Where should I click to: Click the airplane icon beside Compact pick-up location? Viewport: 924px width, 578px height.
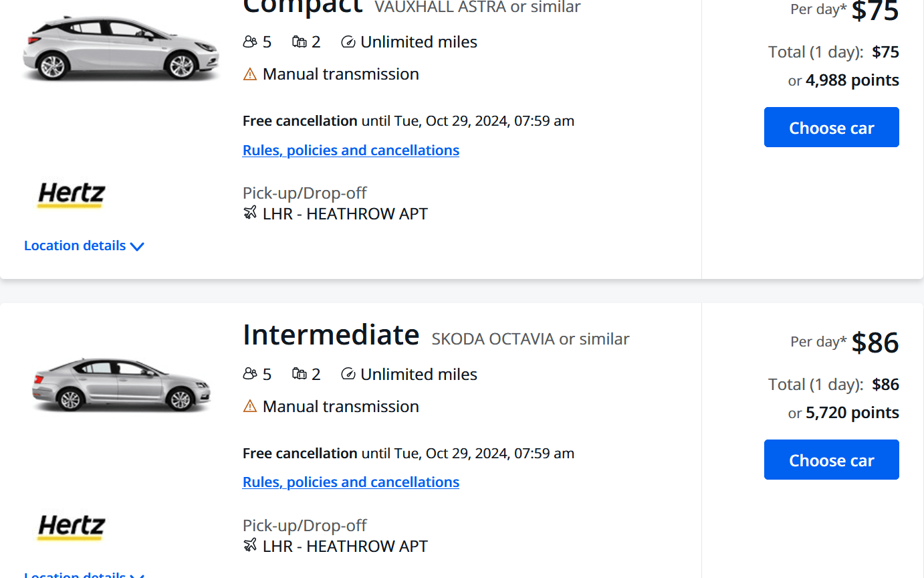click(250, 213)
